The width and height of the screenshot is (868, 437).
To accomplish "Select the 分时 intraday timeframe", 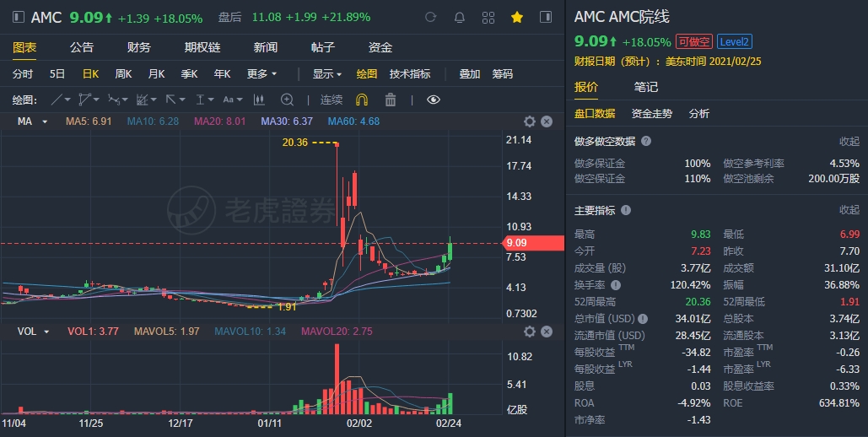I will pos(23,73).
